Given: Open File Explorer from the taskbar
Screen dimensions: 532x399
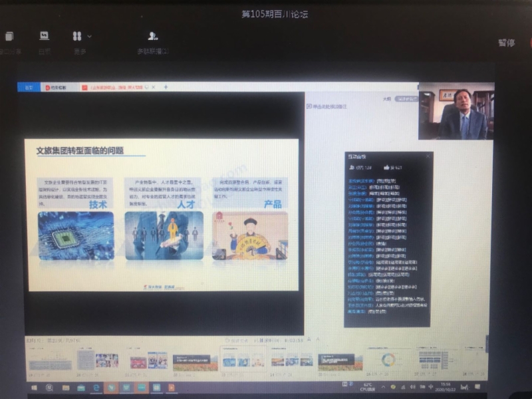Looking at the screenshot, I should click(x=65, y=388).
